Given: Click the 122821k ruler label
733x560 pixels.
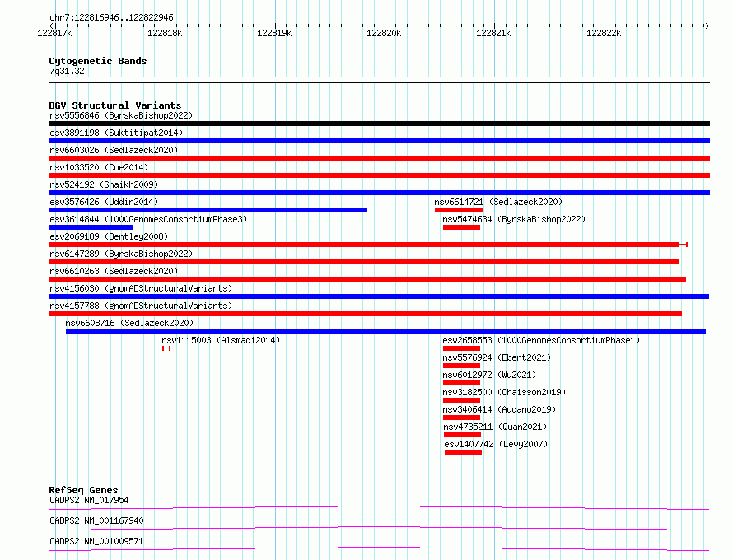Looking at the screenshot, I should (493, 33).
